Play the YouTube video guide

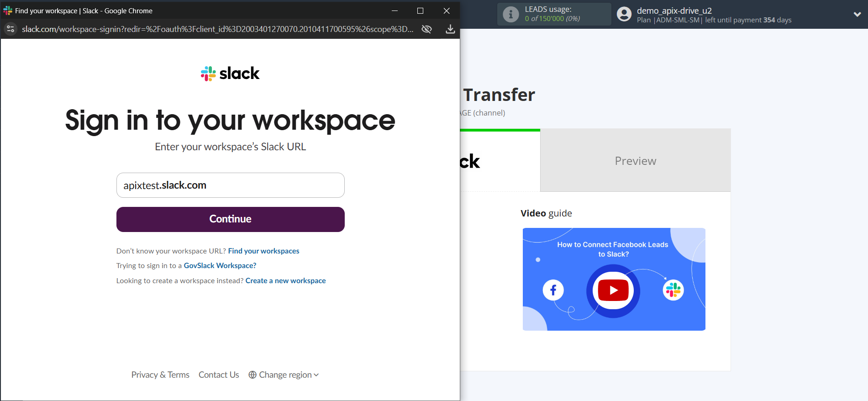click(613, 290)
